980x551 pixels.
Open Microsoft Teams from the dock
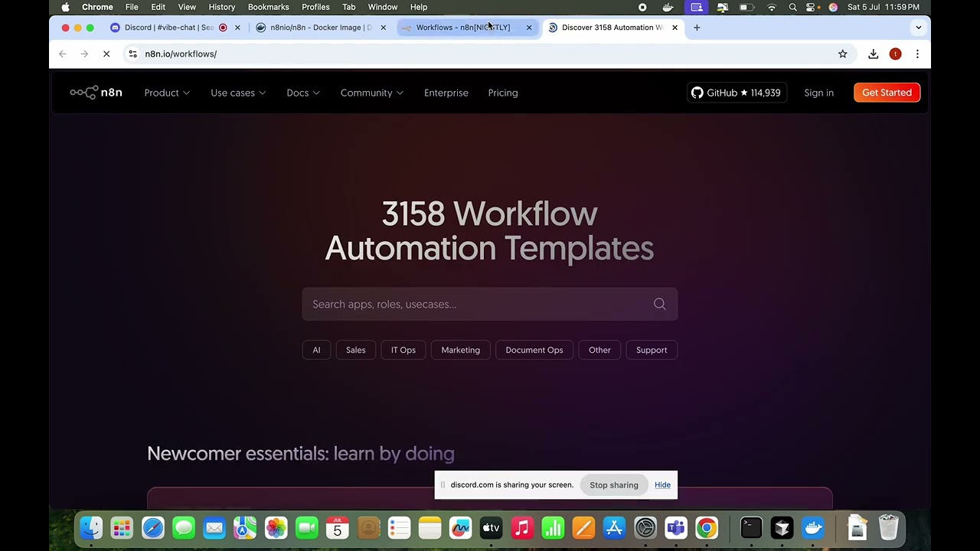[x=675, y=528]
